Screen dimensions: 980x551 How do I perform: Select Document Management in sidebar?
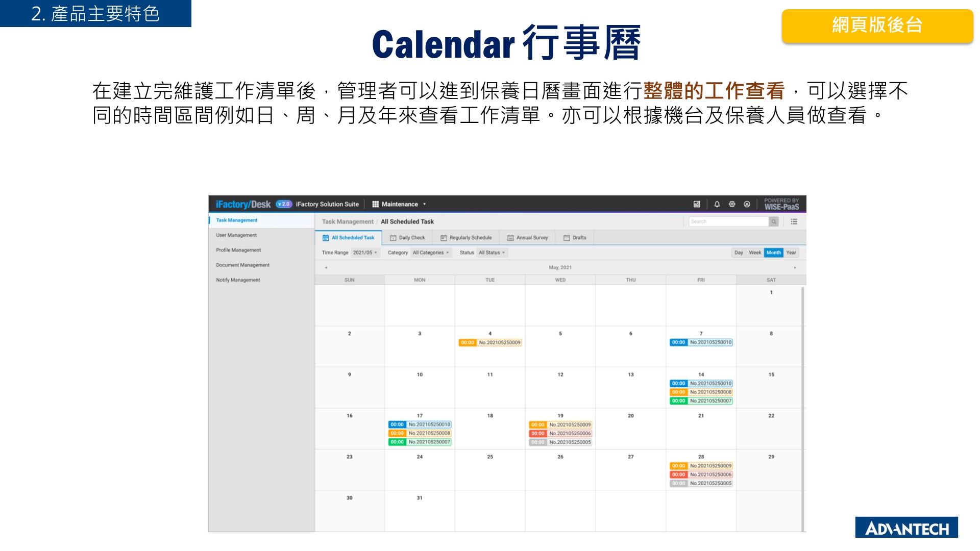(261, 265)
